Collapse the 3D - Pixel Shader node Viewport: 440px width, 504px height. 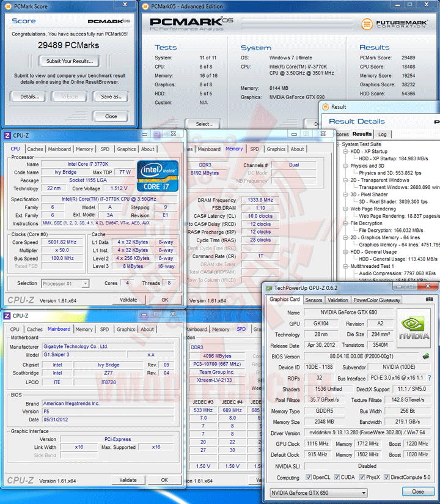tap(345, 195)
